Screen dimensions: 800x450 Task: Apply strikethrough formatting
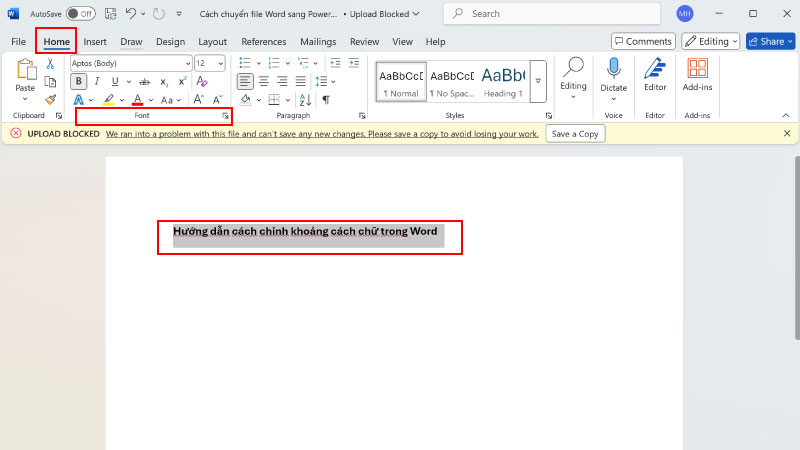point(145,82)
